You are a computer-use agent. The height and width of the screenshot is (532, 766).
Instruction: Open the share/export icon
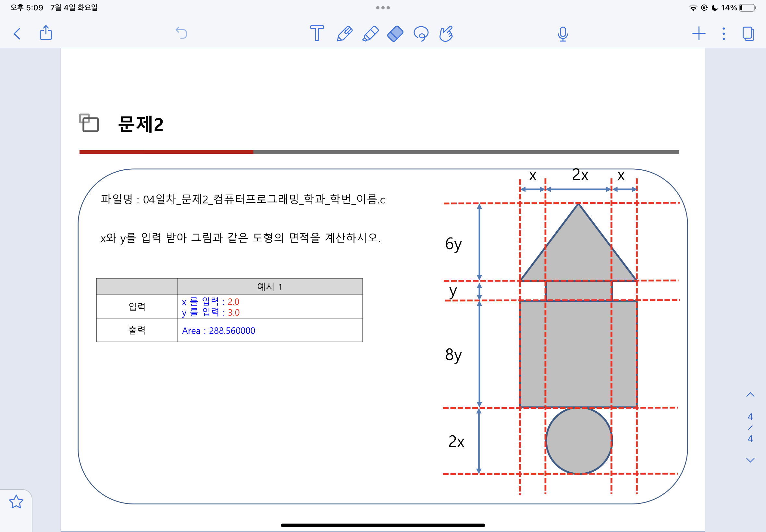click(46, 33)
